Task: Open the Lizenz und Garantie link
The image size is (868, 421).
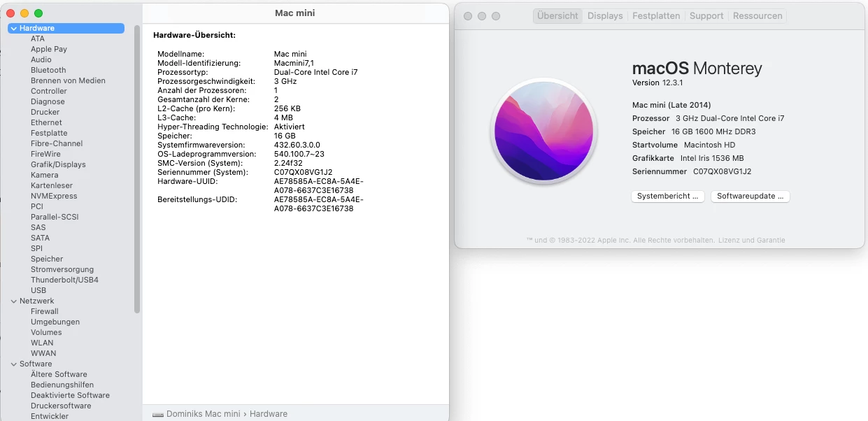Action: tap(751, 240)
